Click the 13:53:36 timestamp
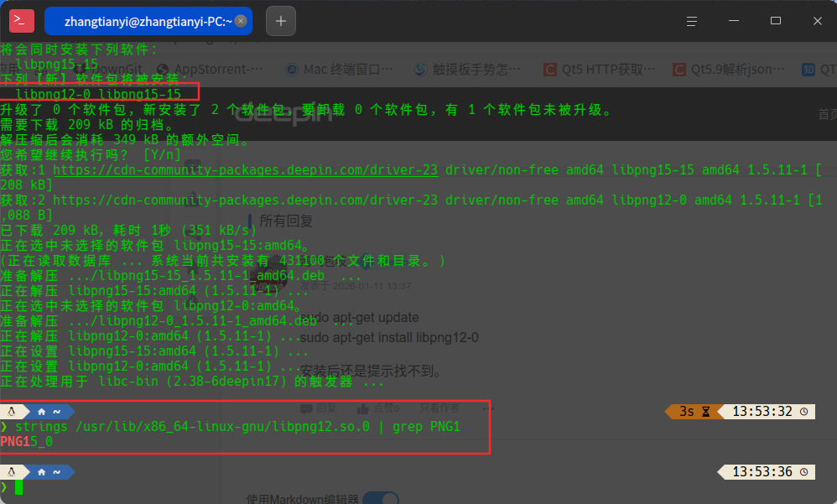This screenshot has width=837, height=504. point(762,472)
